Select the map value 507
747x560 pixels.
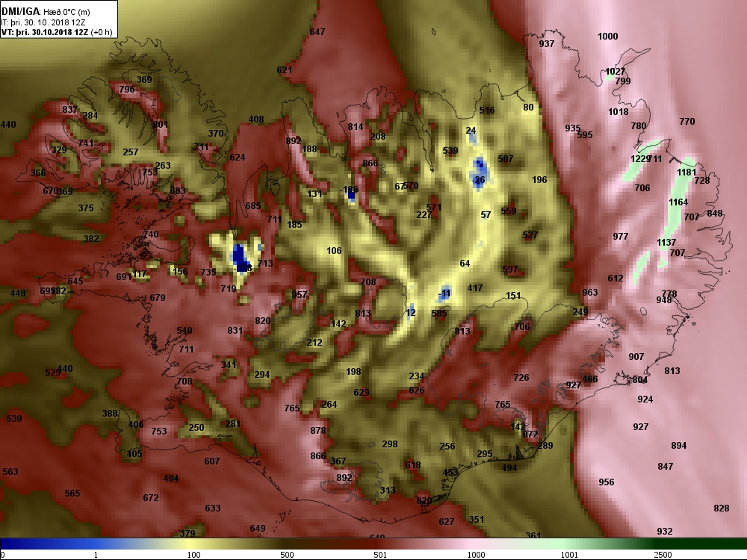[x=506, y=158]
